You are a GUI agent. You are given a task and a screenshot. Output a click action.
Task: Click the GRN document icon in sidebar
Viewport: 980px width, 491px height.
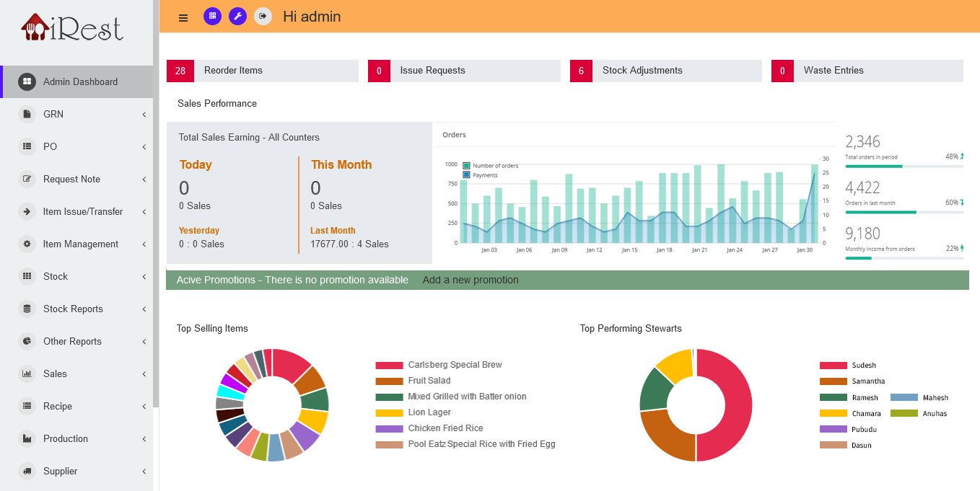[x=27, y=114]
